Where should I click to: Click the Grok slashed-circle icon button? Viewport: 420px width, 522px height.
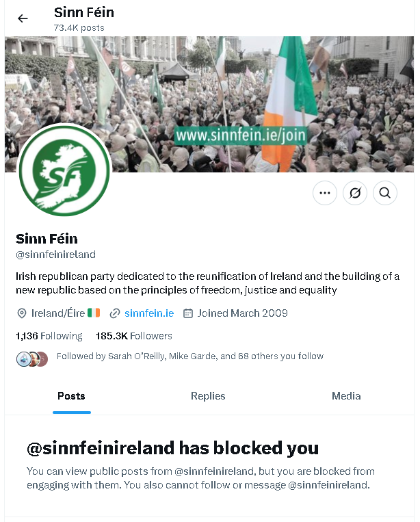click(355, 193)
